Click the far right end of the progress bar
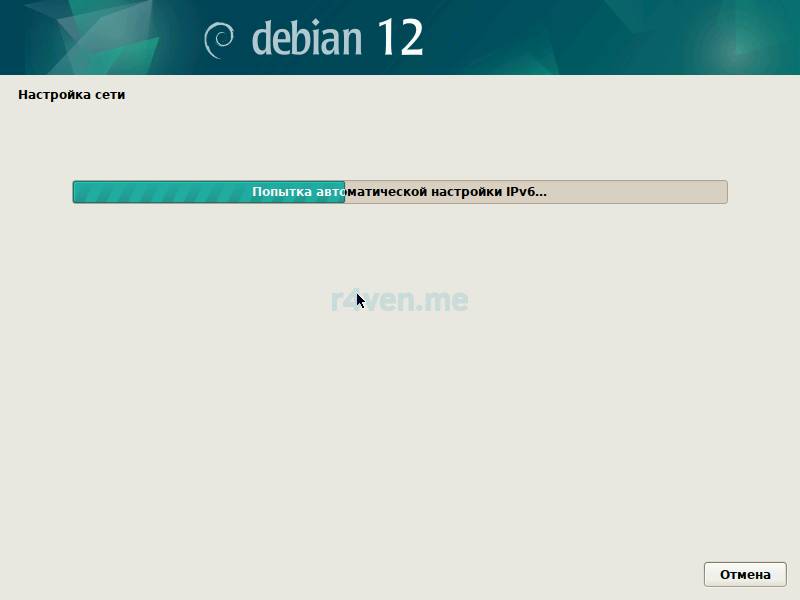Image resolution: width=800 pixels, height=600 pixels. (723, 192)
